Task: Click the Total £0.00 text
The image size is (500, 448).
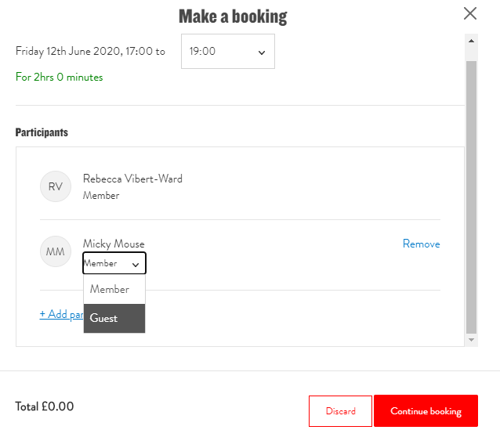Action: coord(45,406)
